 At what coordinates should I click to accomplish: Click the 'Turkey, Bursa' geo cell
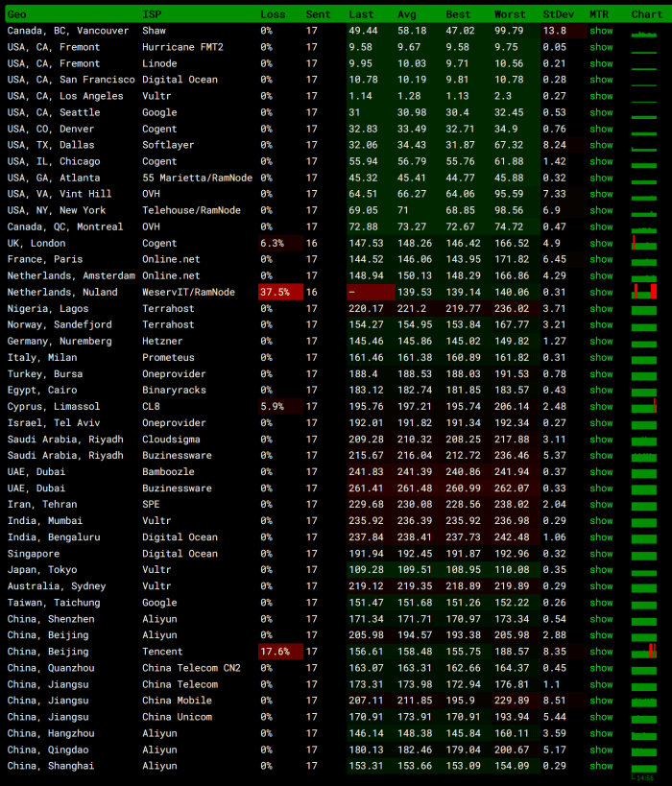pyautogui.click(x=44, y=374)
